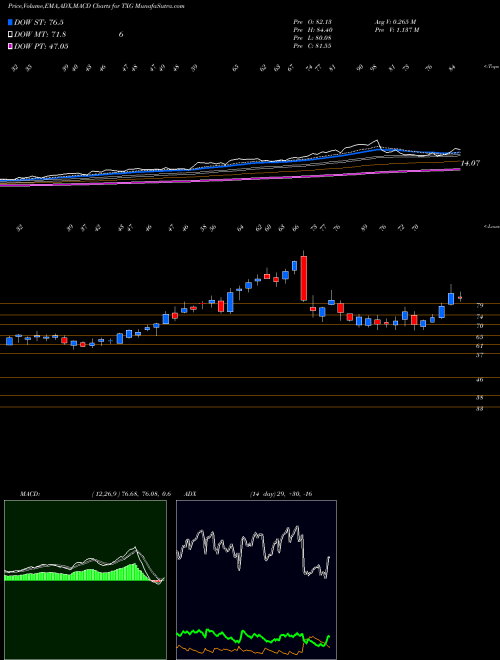
Task: Click the chart title mentioning MunafaSutra.com
Action: click(x=96, y=7)
